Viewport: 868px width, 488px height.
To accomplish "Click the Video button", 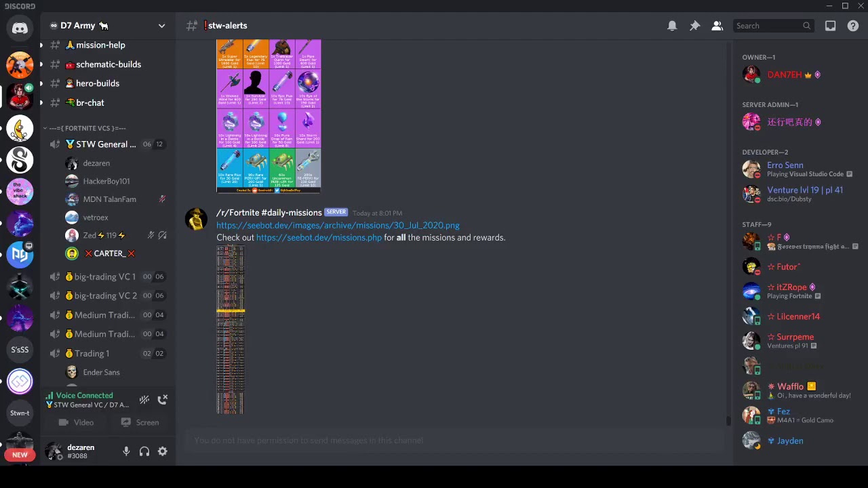I will point(76,422).
